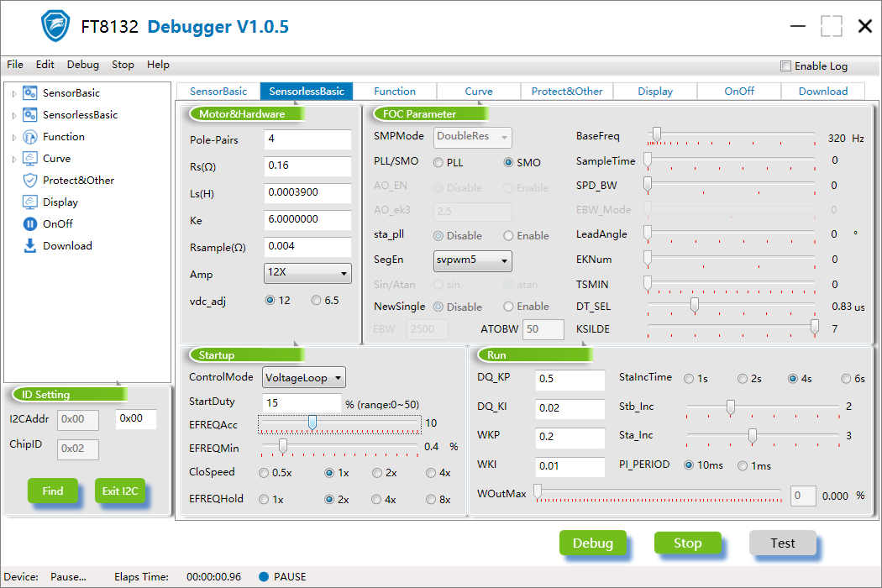Enable the sta_pll option
The image size is (882, 588).
(x=508, y=236)
